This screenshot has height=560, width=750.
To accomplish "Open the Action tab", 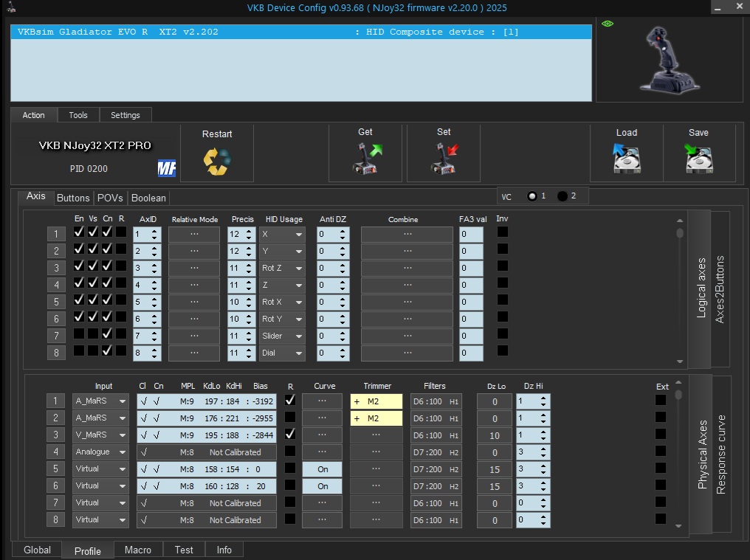I will [33, 115].
